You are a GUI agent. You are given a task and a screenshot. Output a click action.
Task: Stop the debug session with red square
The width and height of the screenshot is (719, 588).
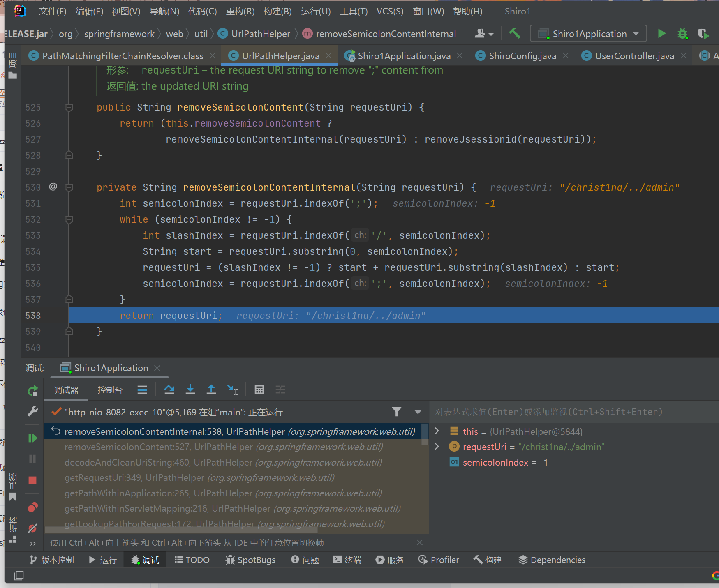click(x=32, y=480)
